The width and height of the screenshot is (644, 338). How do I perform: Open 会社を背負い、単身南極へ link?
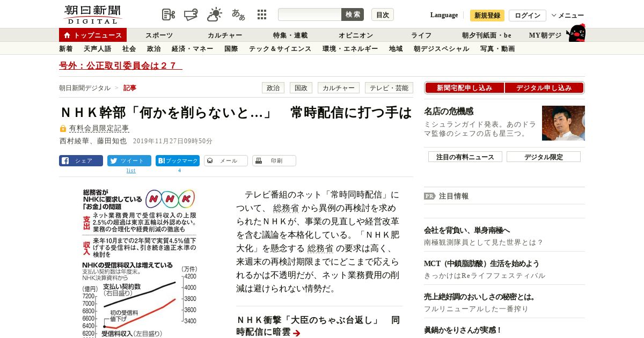pos(467,230)
